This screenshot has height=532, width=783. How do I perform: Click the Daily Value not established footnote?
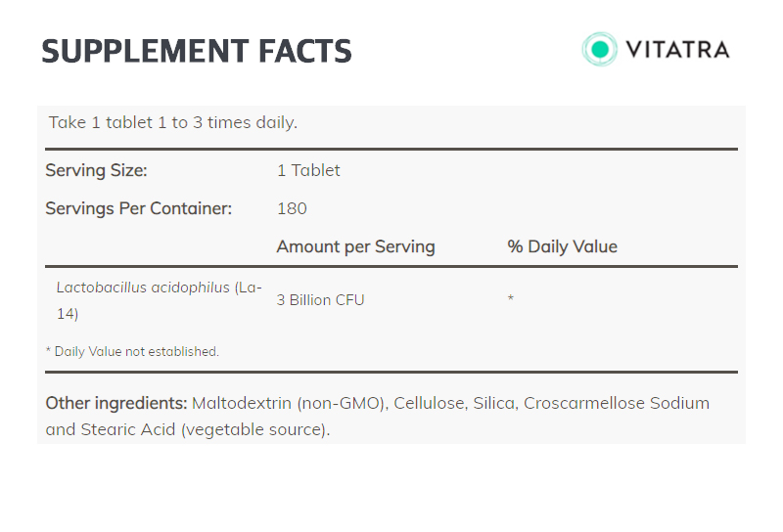[132, 351]
